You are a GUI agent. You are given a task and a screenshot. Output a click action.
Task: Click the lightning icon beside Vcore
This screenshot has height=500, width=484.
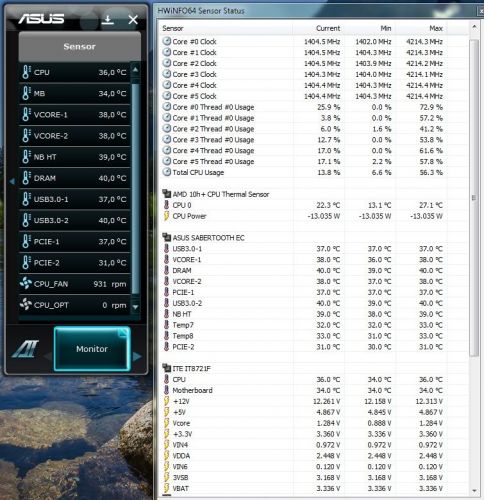click(166, 423)
